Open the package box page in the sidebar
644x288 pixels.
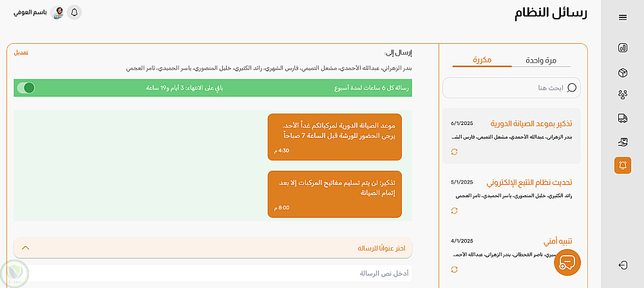pyautogui.click(x=623, y=72)
